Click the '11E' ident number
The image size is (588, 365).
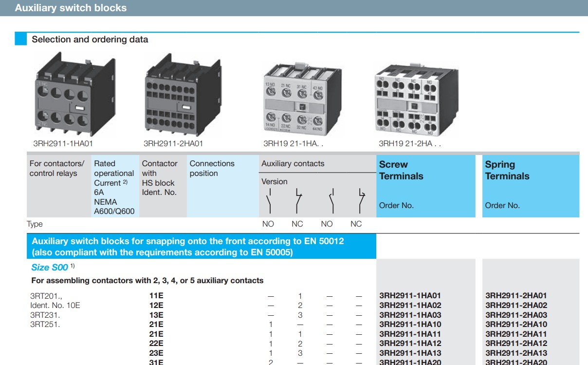pyautogui.click(x=156, y=296)
